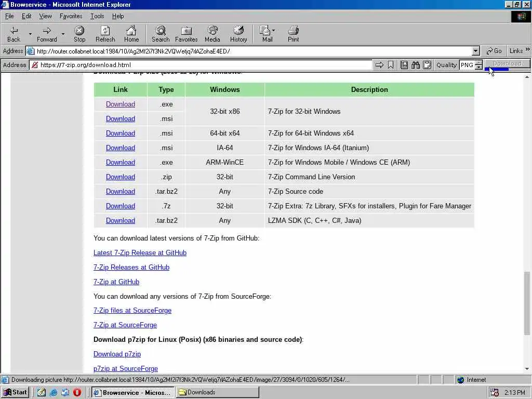Open the Favorites toolbar icon
This screenshot has height=399, width=532.
[187, 34]
